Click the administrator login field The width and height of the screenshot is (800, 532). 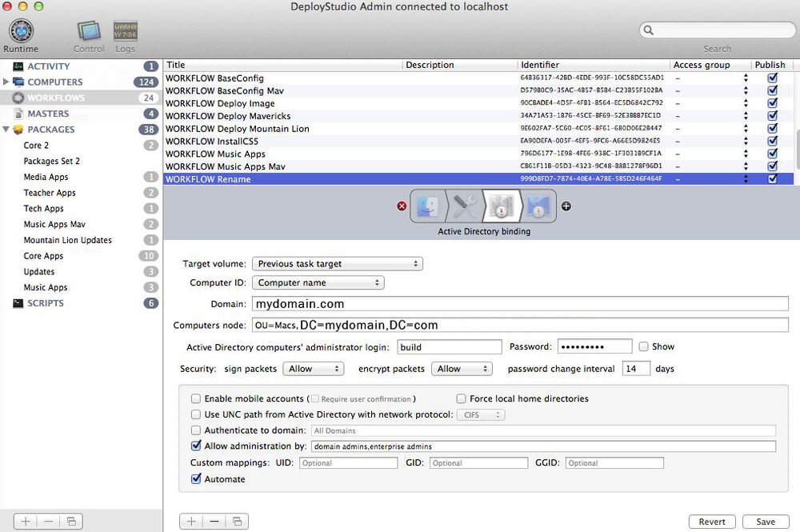tap(450, 347)
